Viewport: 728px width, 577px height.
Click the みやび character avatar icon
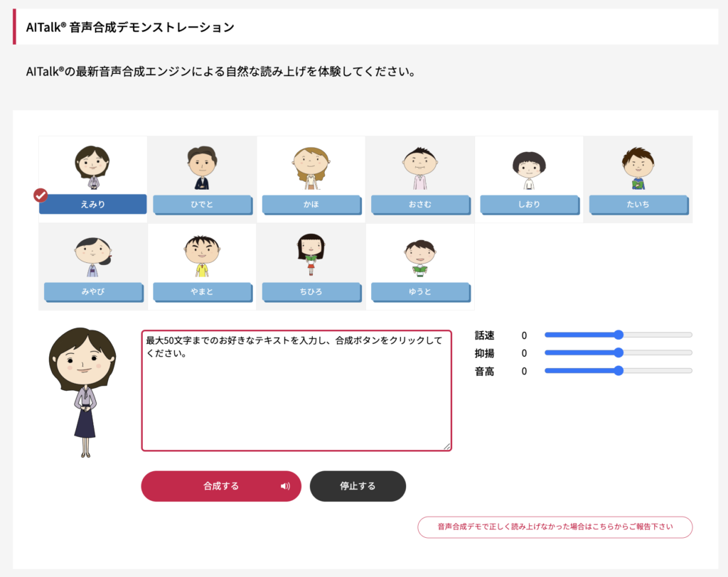point(93,254)
